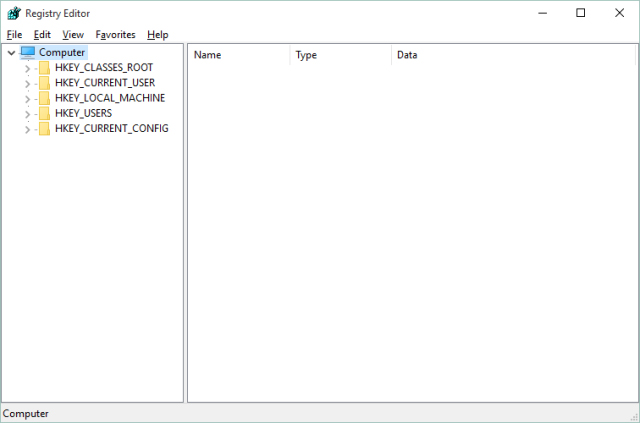The height and width of the screenshot is (423, 640).
Task: Open the File menu
Action: (14, 35)
